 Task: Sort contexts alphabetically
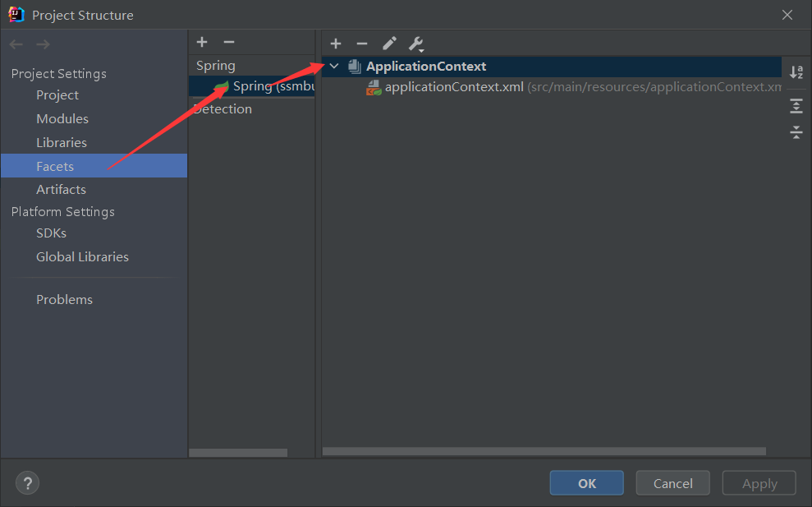796,72
